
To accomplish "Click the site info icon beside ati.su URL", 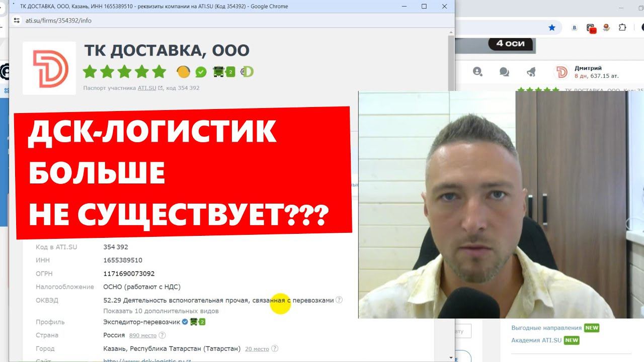I will [x=17, y=21].
